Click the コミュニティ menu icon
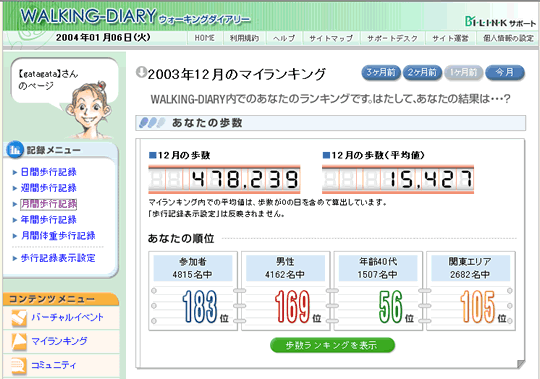This screenshot has height=379, width=540. point(19,365)
